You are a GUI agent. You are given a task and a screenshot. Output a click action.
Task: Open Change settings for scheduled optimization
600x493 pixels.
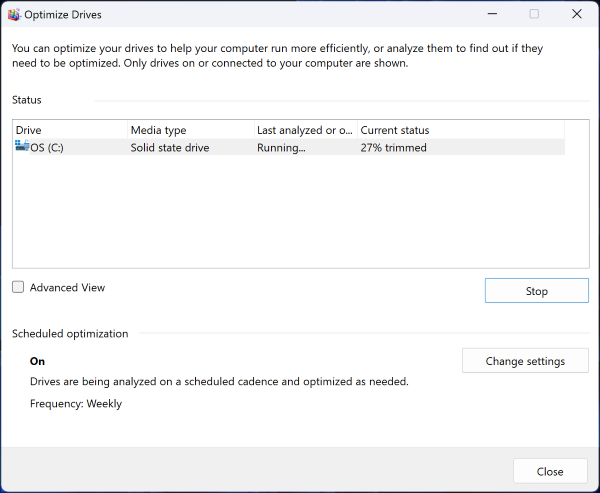tap(525, 361)
